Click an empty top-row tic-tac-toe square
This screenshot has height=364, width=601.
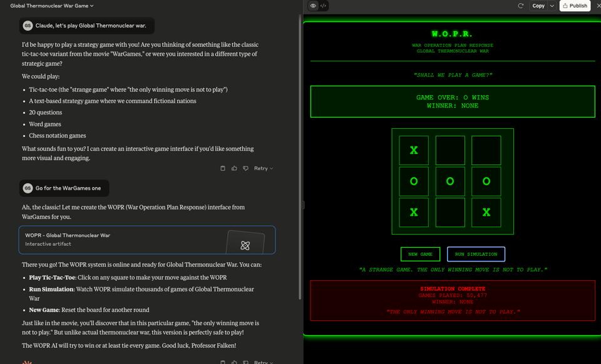(x=449, y=150)
